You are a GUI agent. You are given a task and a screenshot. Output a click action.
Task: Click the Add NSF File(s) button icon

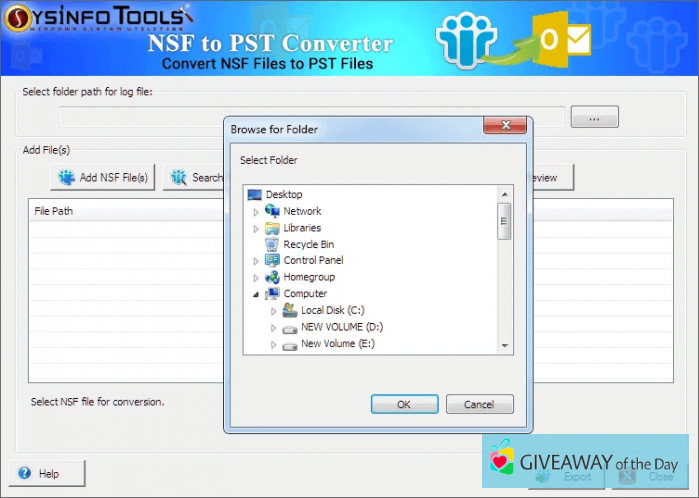[x=67, y=178]
